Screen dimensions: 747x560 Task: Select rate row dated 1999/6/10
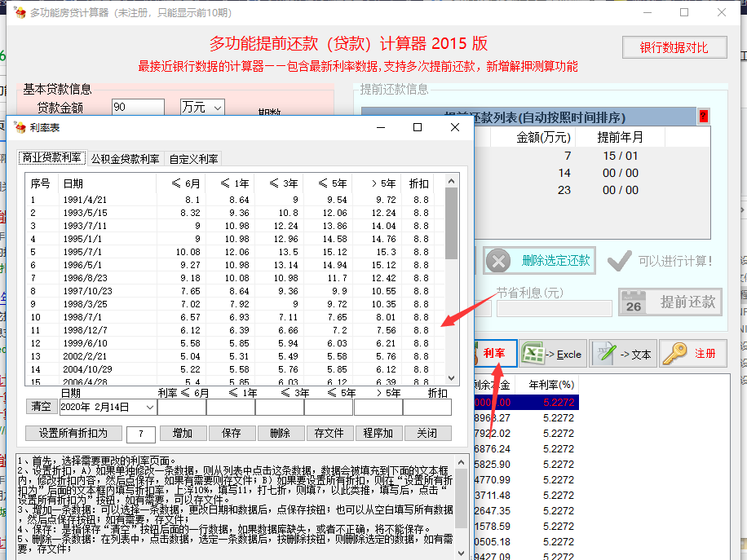coord(235,343)
